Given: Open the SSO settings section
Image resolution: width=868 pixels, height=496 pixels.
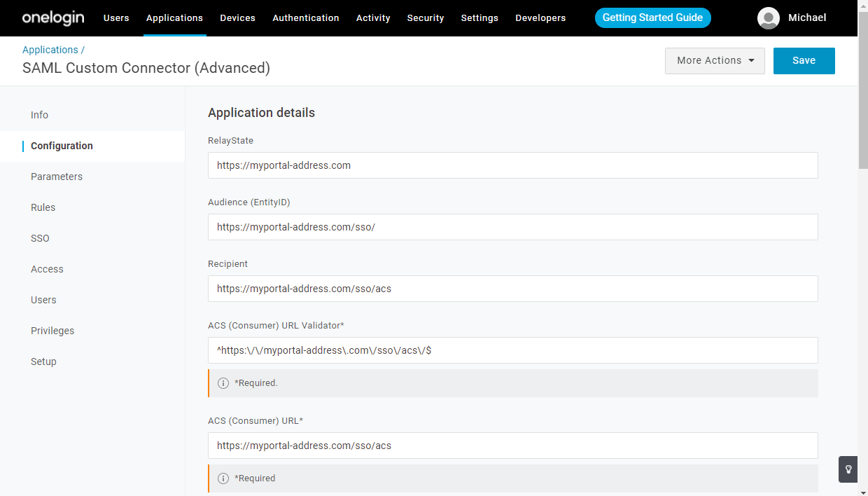Looking at the screenshot, I should click(x=40, y=238).
